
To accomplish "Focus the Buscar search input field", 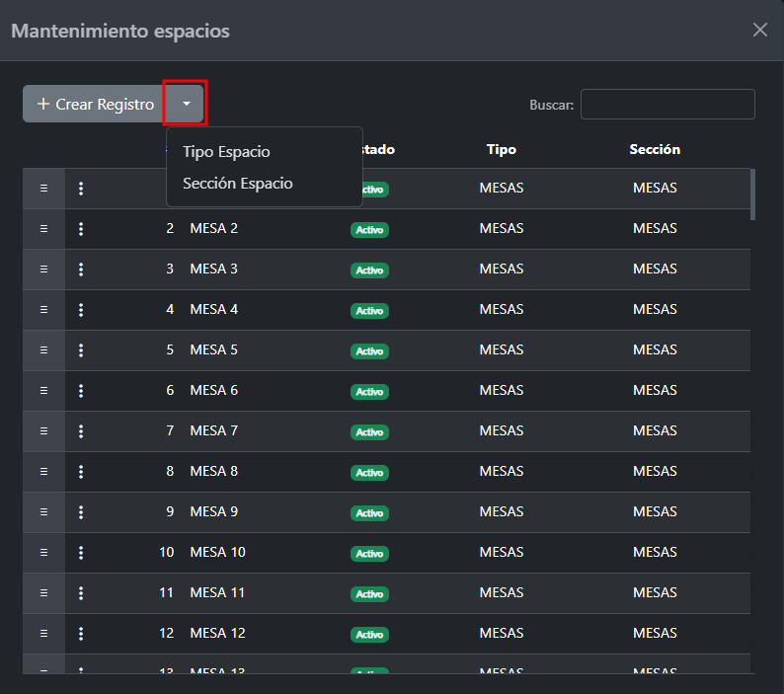I will click(667, 105).
